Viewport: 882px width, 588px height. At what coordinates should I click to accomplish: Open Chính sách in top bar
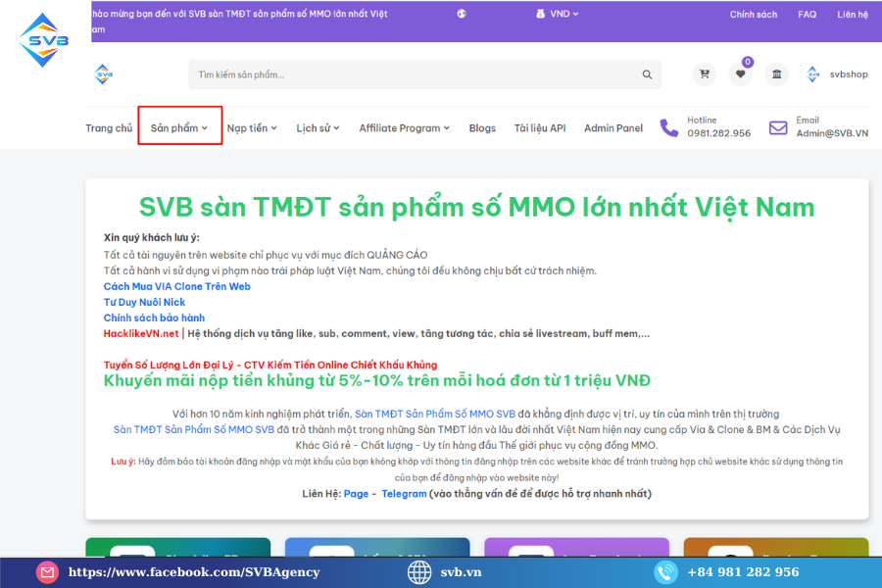pos(754,14)
